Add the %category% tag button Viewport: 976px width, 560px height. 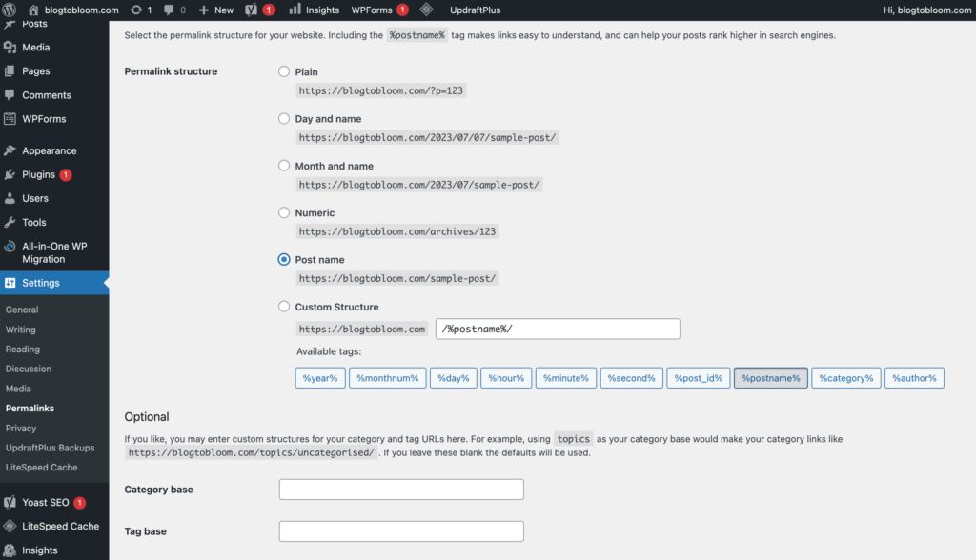(846, 378)
